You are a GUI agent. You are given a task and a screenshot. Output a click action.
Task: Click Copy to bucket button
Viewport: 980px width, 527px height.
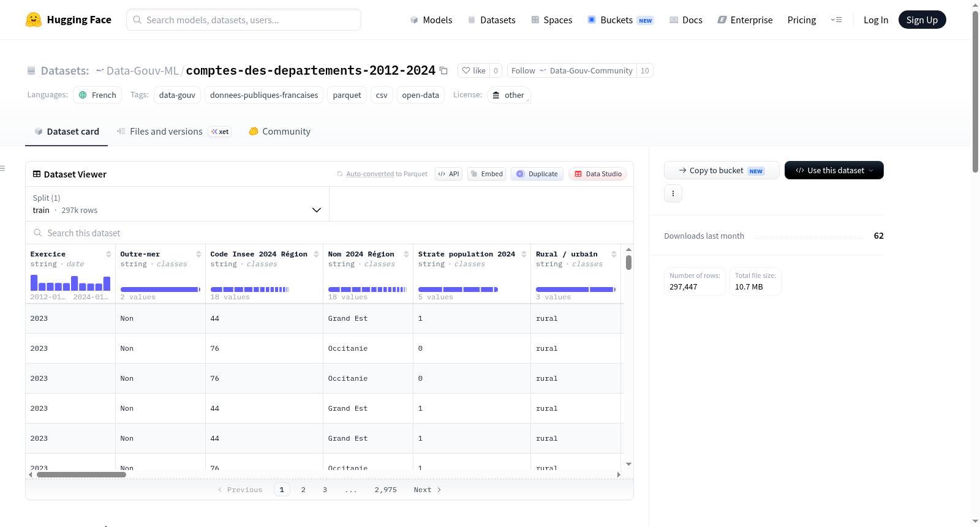coord(722,170)
